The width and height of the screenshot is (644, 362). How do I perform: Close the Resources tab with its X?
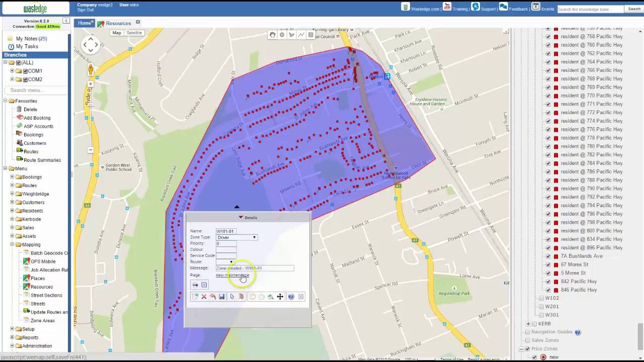tap(138, 22)
